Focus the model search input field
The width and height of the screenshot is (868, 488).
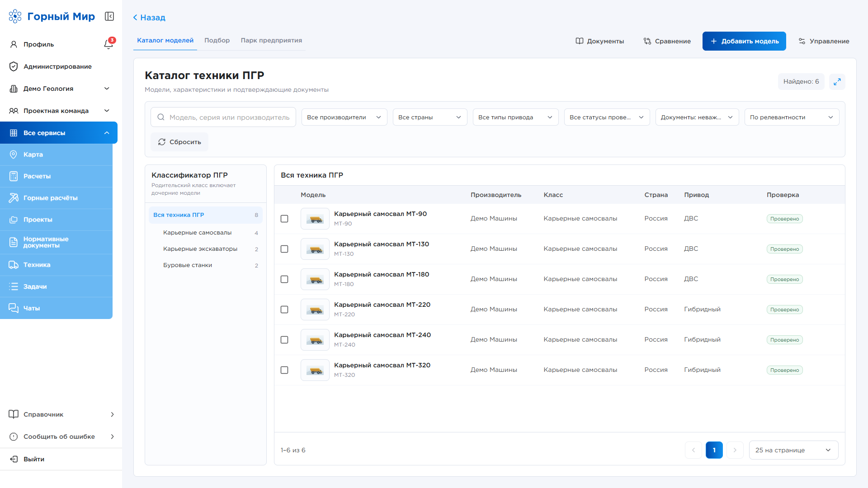[223, 117]
